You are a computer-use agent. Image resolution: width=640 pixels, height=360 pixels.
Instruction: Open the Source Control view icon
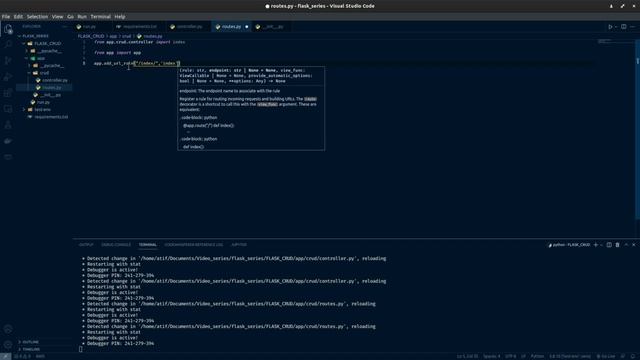(8, 60)
